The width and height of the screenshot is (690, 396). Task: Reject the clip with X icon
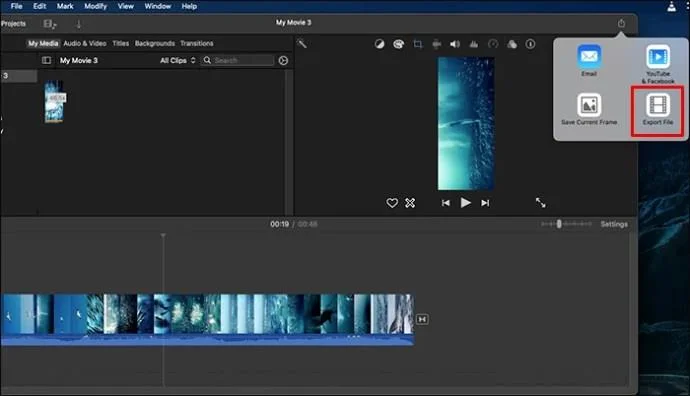click(x=410, y=203)
